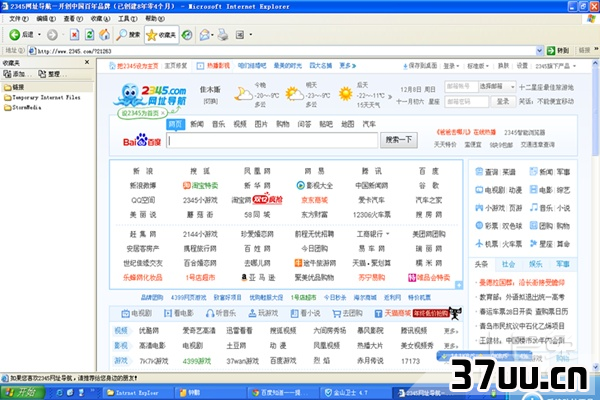
Task: Click the 2345.com octopus logo
Action: [150, 95]
